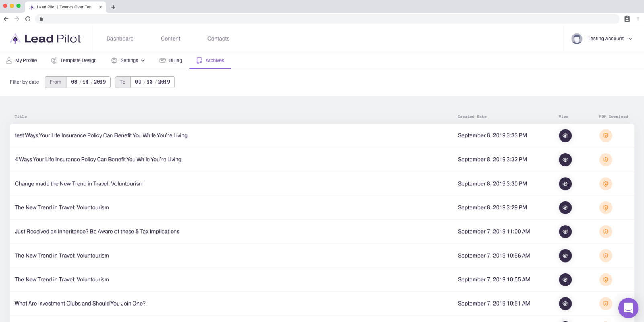
Task: Click the site lock icon in address bar
Action: coord(41,19)
